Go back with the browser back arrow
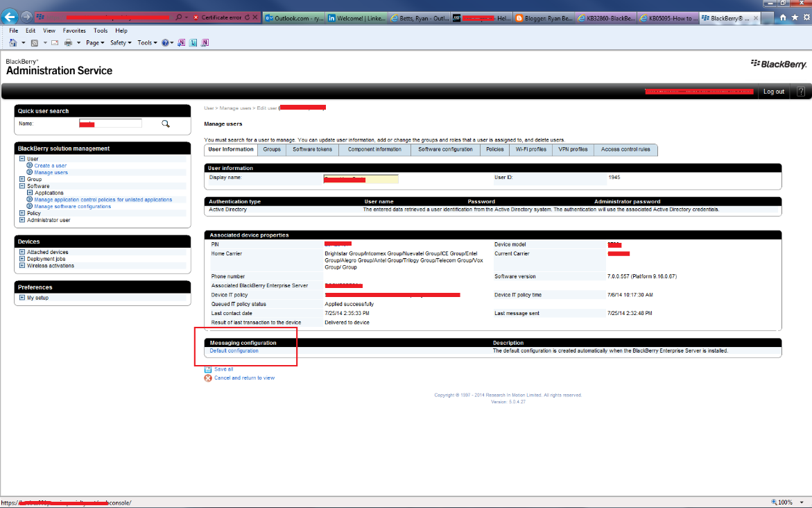The height and width of the screenshot is (508, 812). point(10,17)
